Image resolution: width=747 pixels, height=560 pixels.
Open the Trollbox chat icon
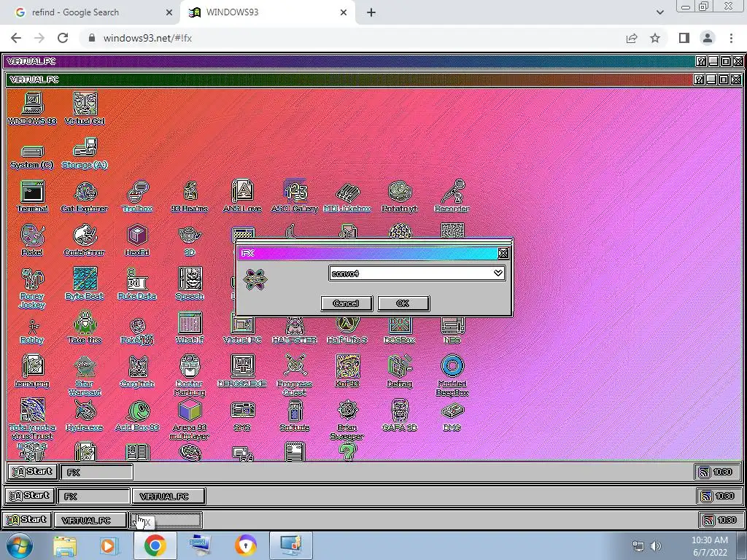[x=137, y=196]
